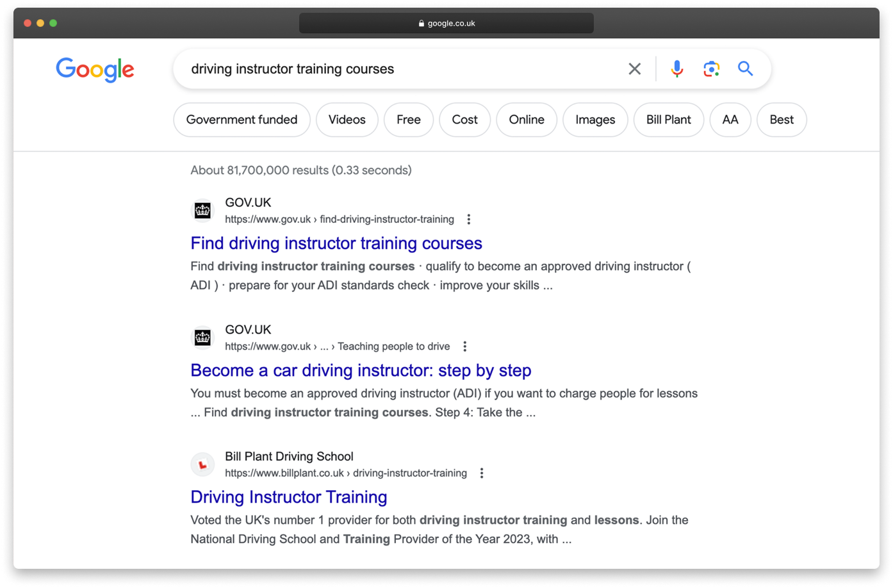Switch to Images results
This screenshot has width=893, height=588.
point(594,120)
